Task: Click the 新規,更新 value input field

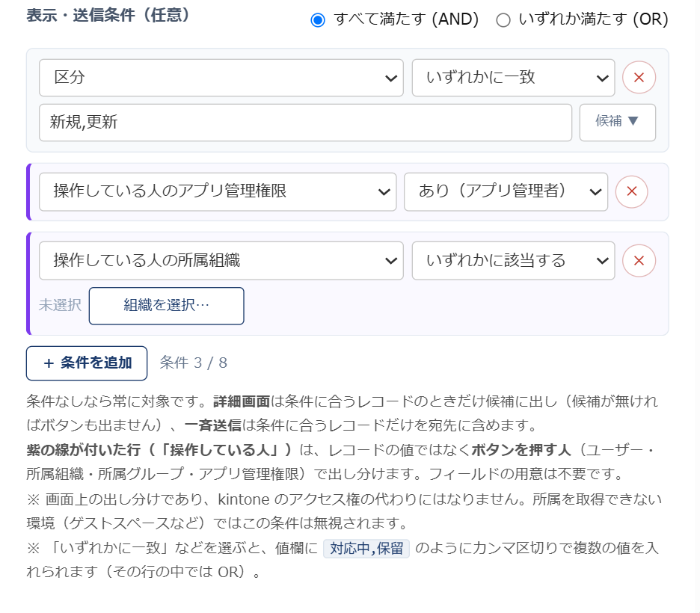Action: point(305,123)
